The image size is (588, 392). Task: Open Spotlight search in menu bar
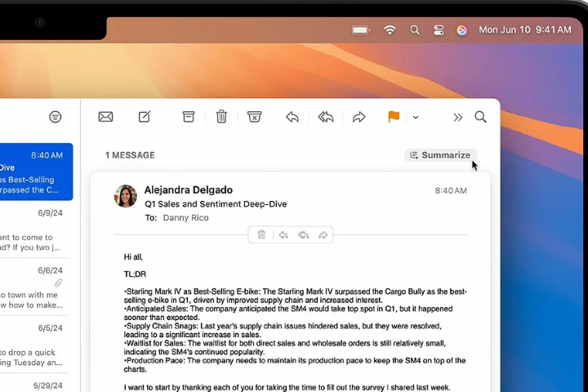pos(414,30)
